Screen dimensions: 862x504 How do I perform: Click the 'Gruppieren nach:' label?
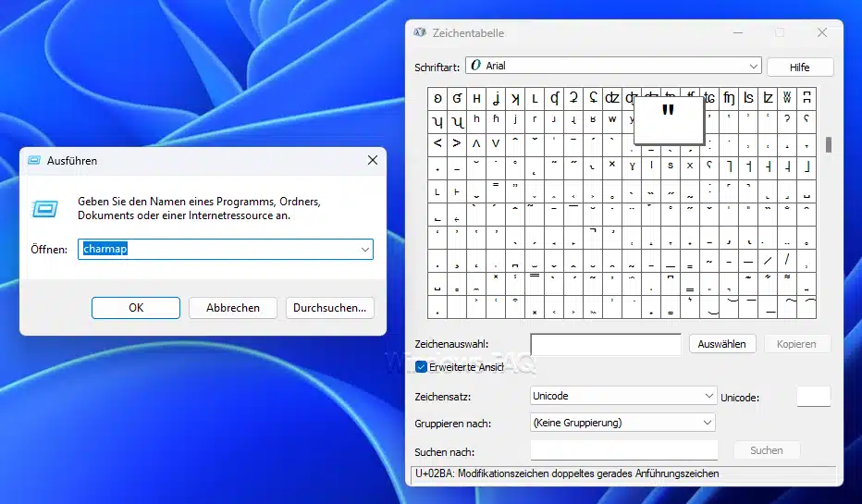pyautogui.click(x=453, y=424)
